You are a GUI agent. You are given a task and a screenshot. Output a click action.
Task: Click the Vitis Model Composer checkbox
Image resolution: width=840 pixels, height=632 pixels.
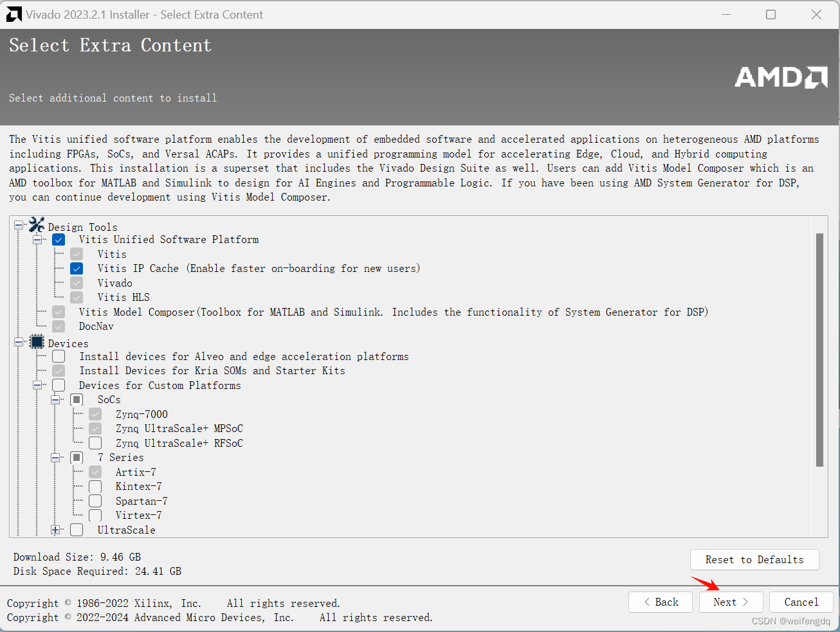pos(59,312)
